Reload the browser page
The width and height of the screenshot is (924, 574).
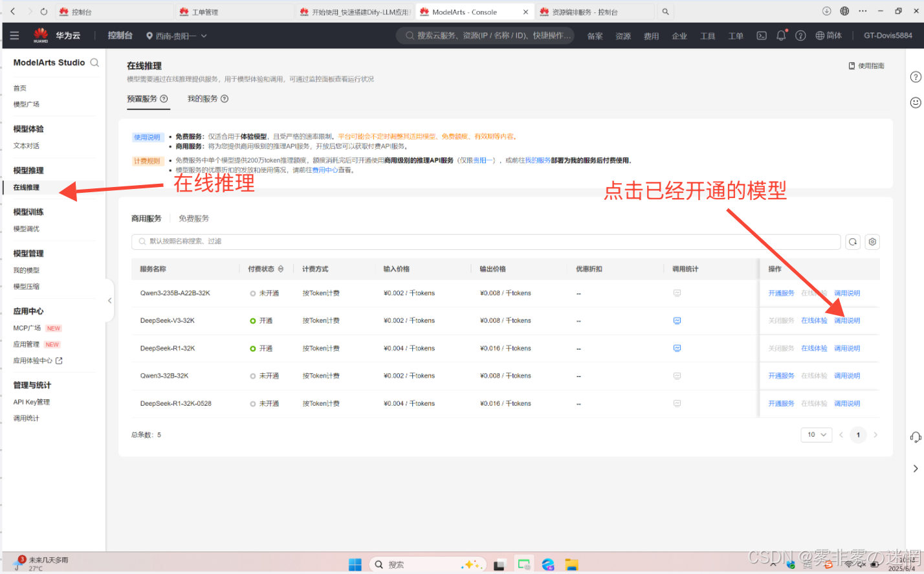[x=43, y=12]
